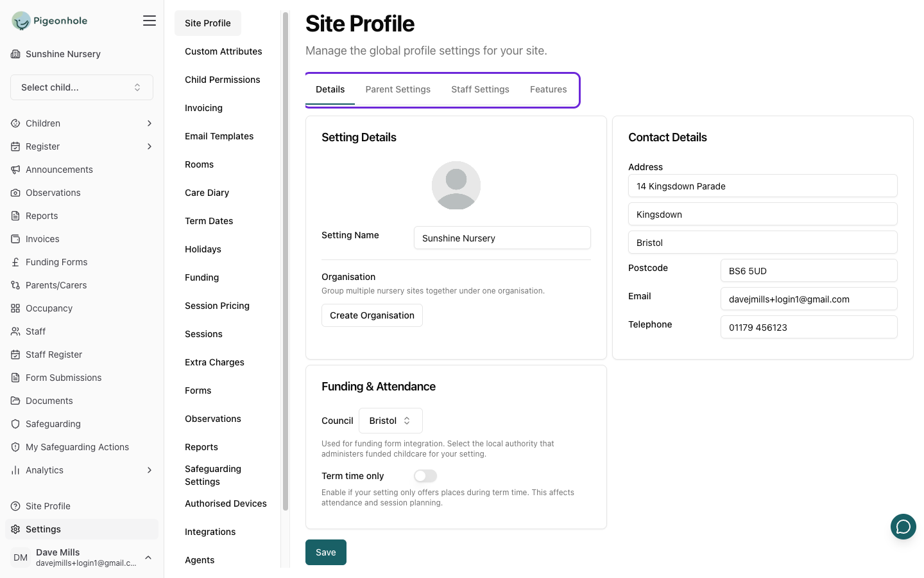The width and height of the screenshot is (924, 578).
Task: Expand the Analytics submenu chevron
Action: point(150,470)
